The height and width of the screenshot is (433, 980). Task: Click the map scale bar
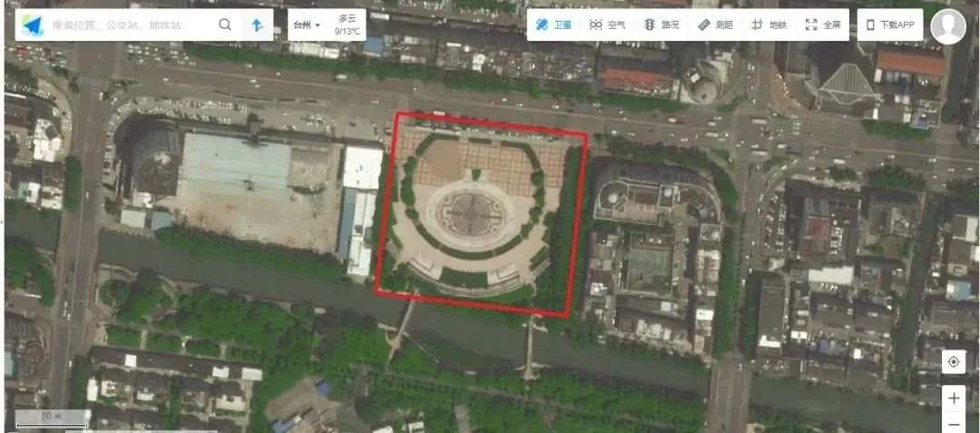[x=53, y=418]
